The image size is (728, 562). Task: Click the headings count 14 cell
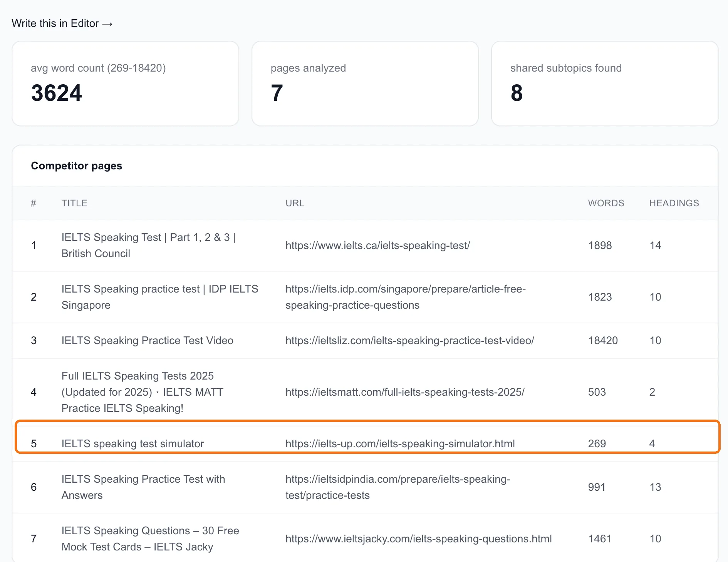click(655, 246)
